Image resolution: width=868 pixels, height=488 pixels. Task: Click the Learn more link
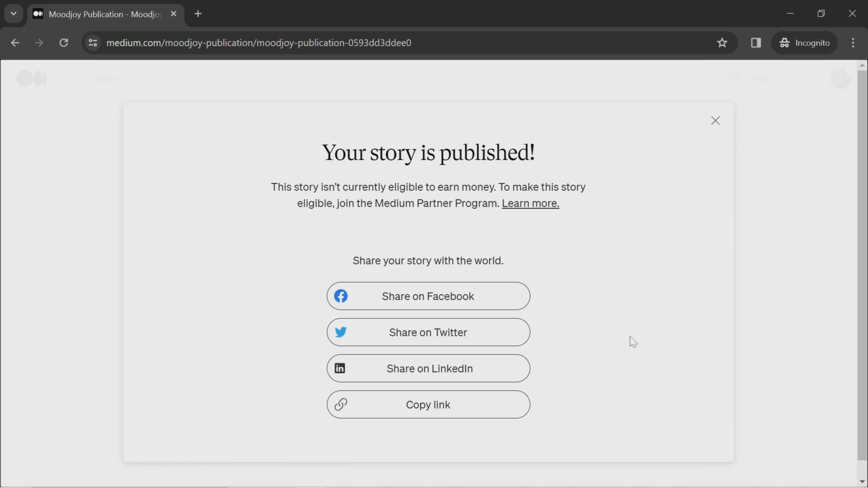pos(531,203)
